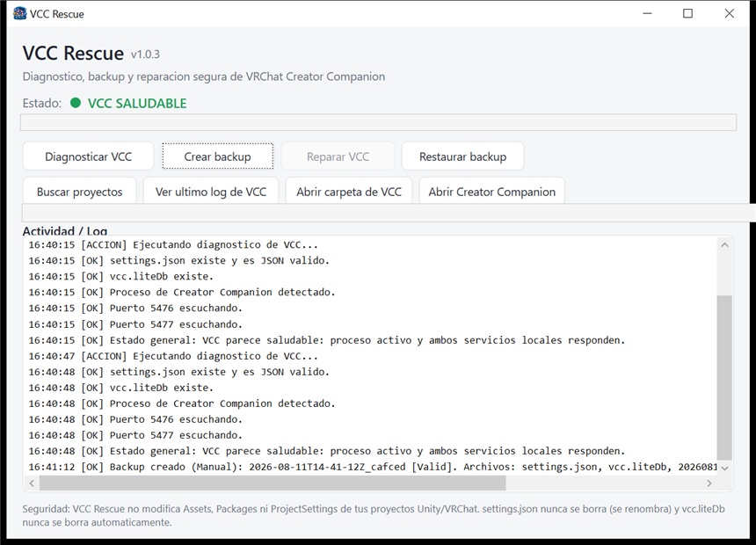Click the log scroll-left arrow

coord(32,483)
